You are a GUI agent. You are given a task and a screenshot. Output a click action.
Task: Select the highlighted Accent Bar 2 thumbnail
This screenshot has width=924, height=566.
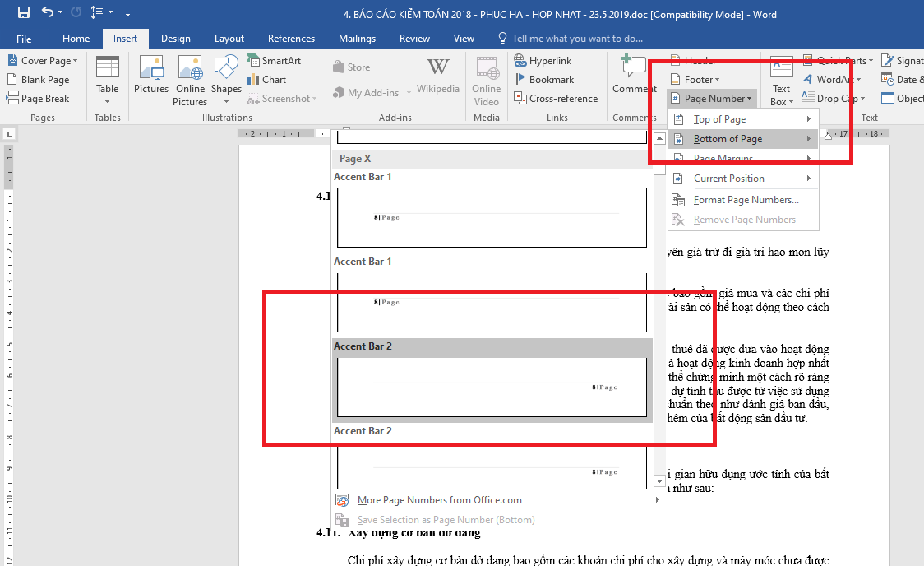point(492,387)
